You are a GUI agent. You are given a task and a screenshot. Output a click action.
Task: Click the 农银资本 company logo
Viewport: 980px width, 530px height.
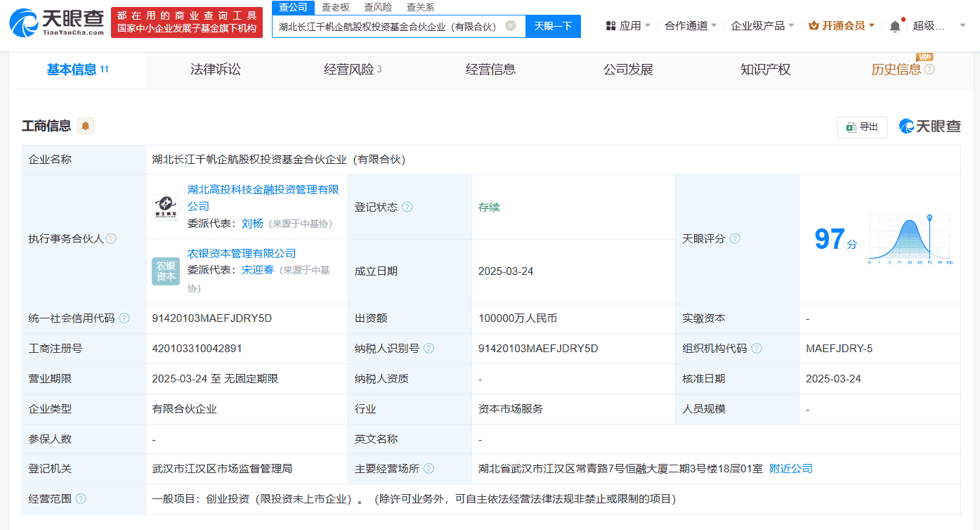click(165, 271)
